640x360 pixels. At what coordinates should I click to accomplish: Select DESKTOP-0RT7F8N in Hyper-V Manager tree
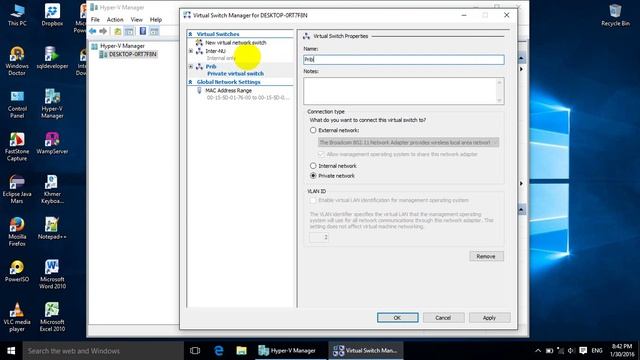click(132, 54)
